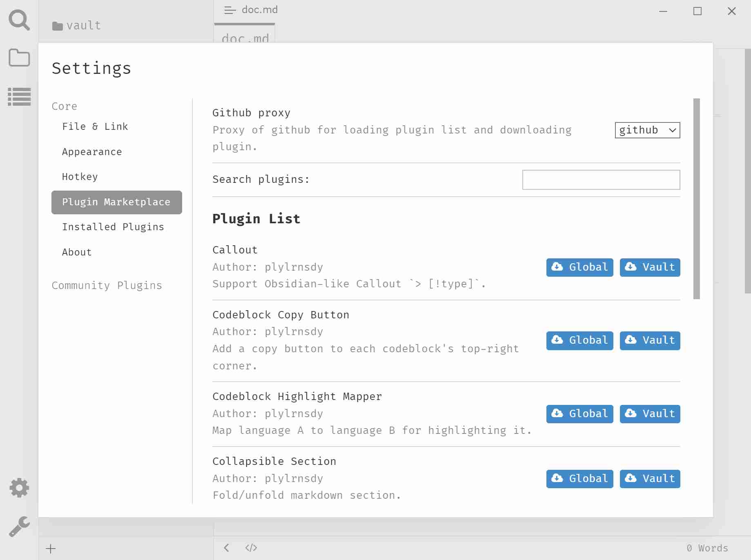Click the wrench icon in the sidebar
The image size is (751, 560).
click(x=19, y=527)
